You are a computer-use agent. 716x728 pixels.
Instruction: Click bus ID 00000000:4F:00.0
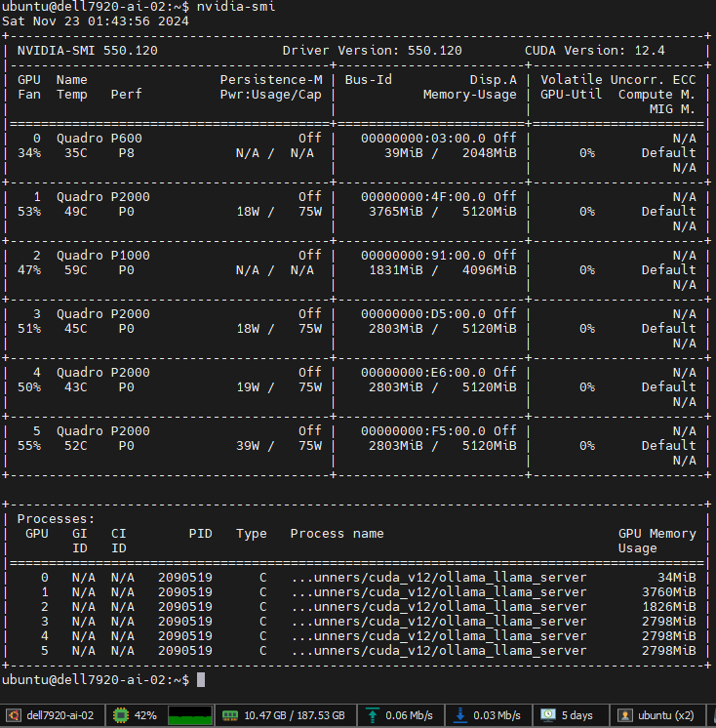[423, 197]
